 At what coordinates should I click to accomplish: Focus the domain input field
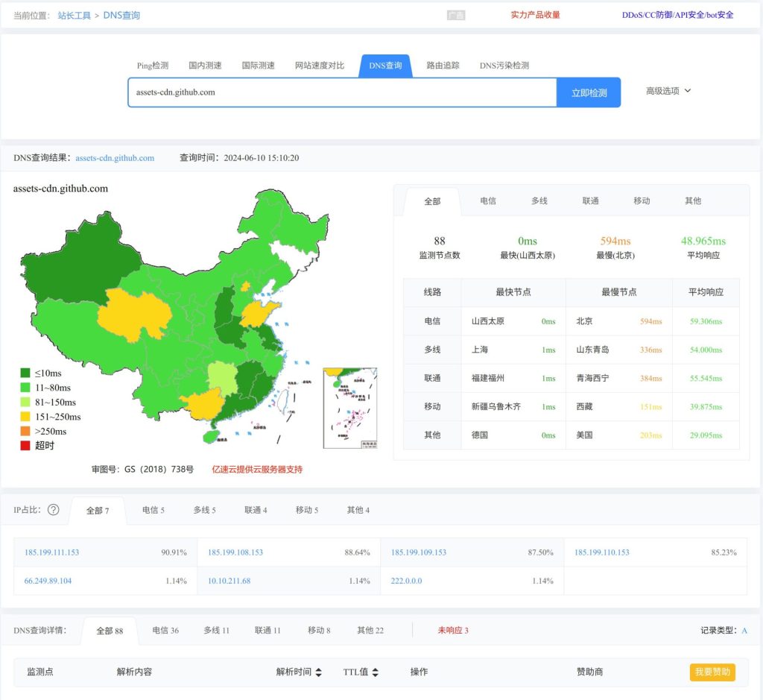[x=342, y=92]
